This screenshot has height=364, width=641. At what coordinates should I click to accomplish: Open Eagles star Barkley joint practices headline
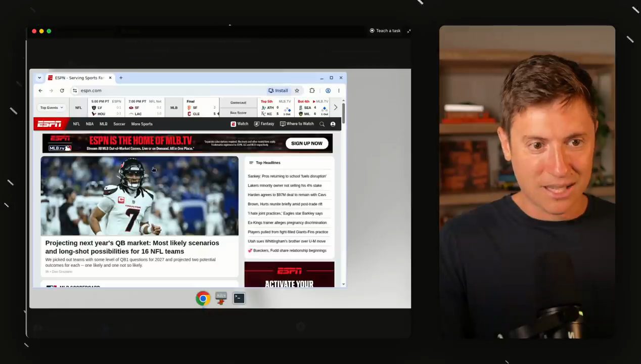pyautogui.click(x=285, y=213)
